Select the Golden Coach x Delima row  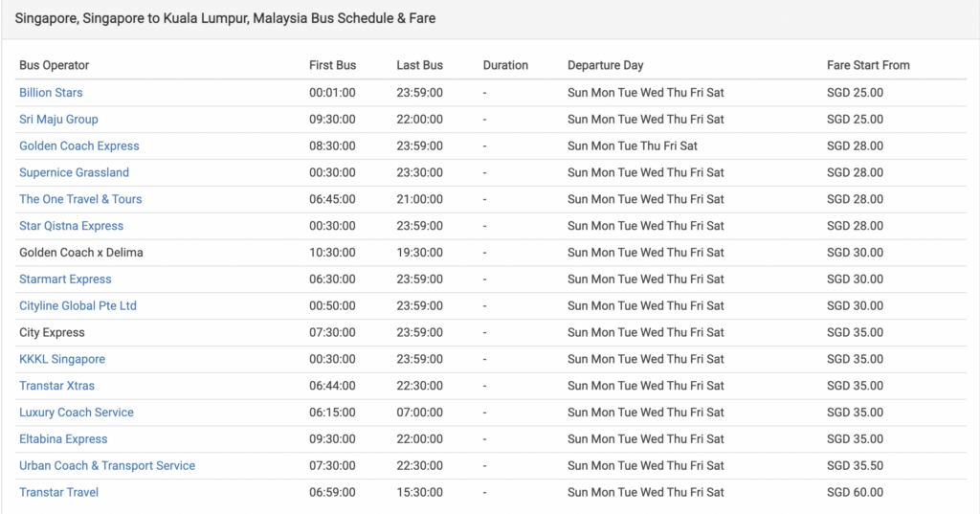coord(491,253)
